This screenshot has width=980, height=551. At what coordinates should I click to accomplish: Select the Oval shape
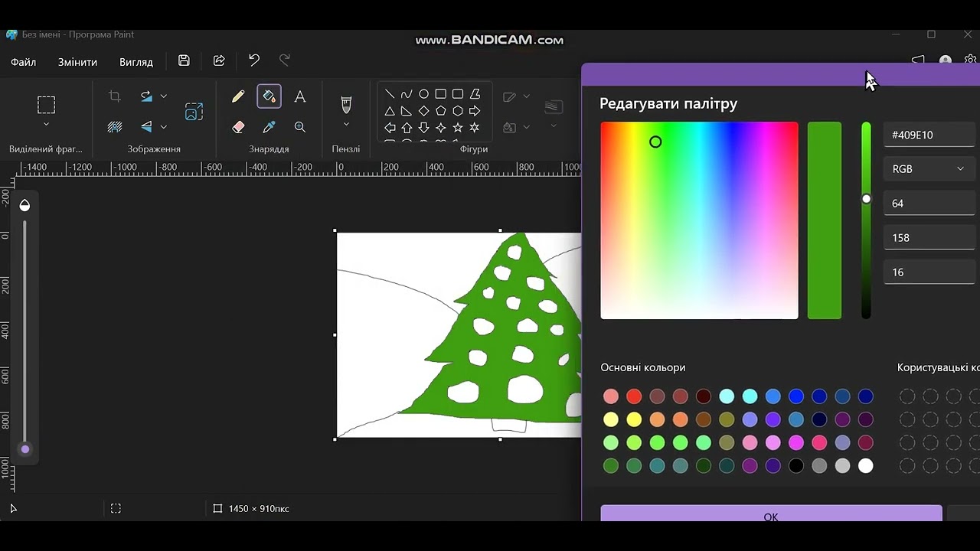coord(423,94)
